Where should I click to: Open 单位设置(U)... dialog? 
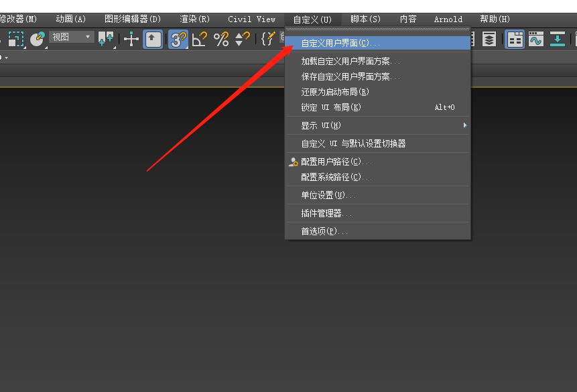(378, 195)
